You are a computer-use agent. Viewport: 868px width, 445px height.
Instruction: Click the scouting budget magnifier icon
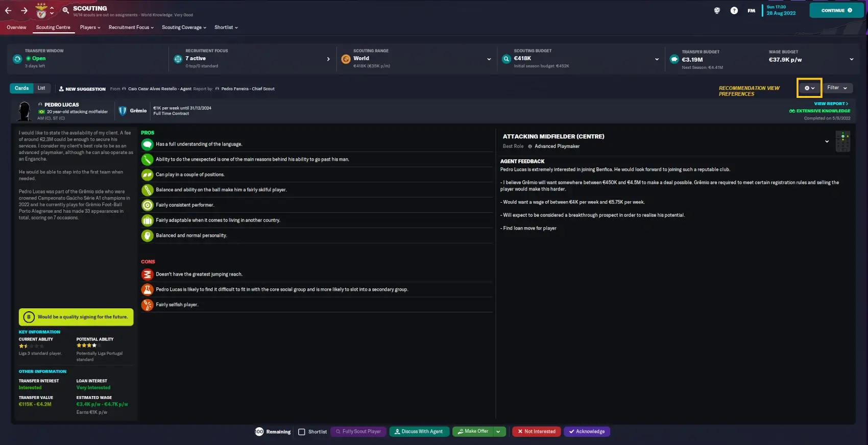[x=506, y=59]
